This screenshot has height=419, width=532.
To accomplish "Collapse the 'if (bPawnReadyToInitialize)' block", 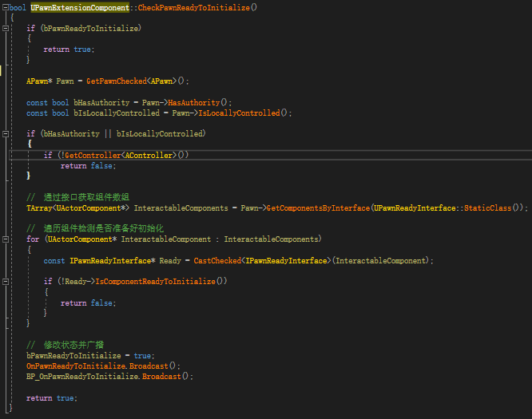I will pyautogui.click(x=6, y=29).
